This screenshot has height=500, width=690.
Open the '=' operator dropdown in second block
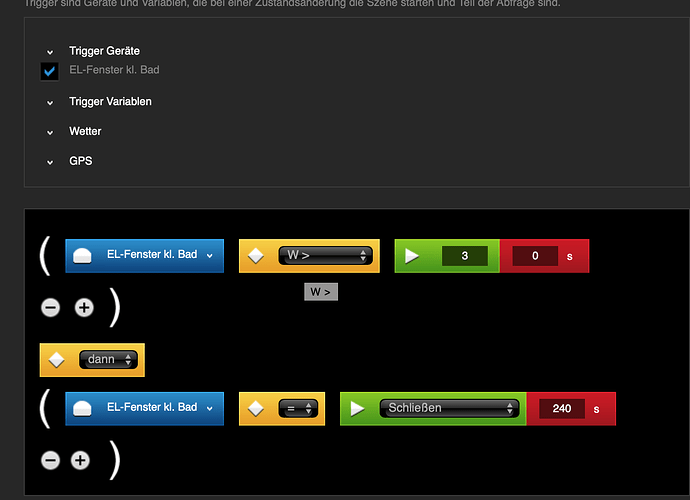298,408
